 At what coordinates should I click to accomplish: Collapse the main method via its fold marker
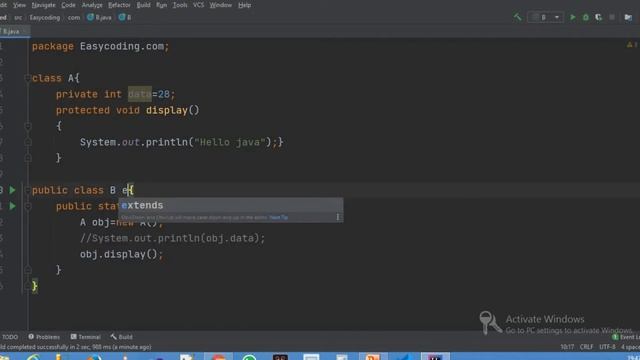[28, 206]
